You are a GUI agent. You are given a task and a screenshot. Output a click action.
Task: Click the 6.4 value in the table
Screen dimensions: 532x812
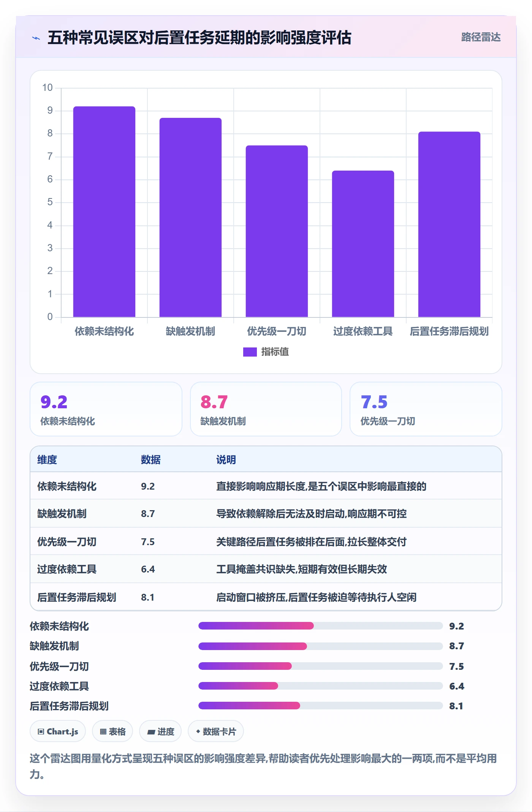pyautogui.click(x=148, y=569)
